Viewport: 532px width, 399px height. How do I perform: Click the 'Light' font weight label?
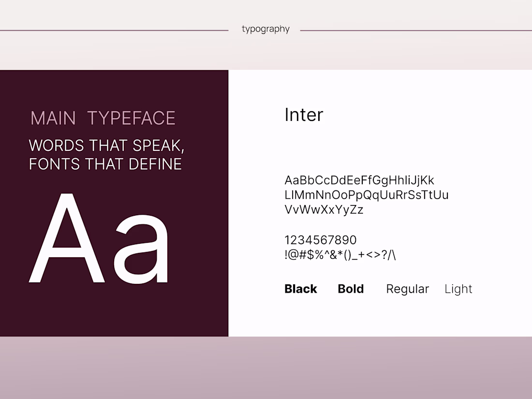point(458,289)
